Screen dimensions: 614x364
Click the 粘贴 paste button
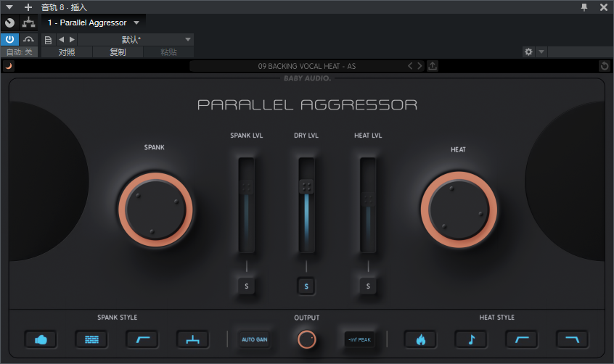(168, 52)
